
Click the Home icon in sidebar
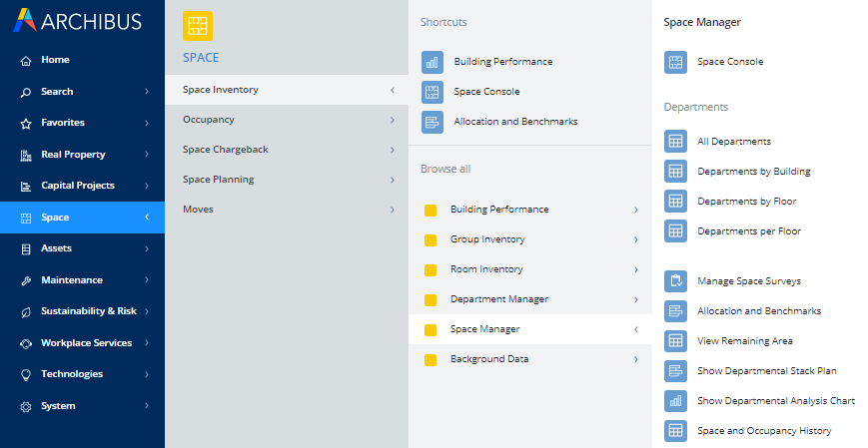25,60
